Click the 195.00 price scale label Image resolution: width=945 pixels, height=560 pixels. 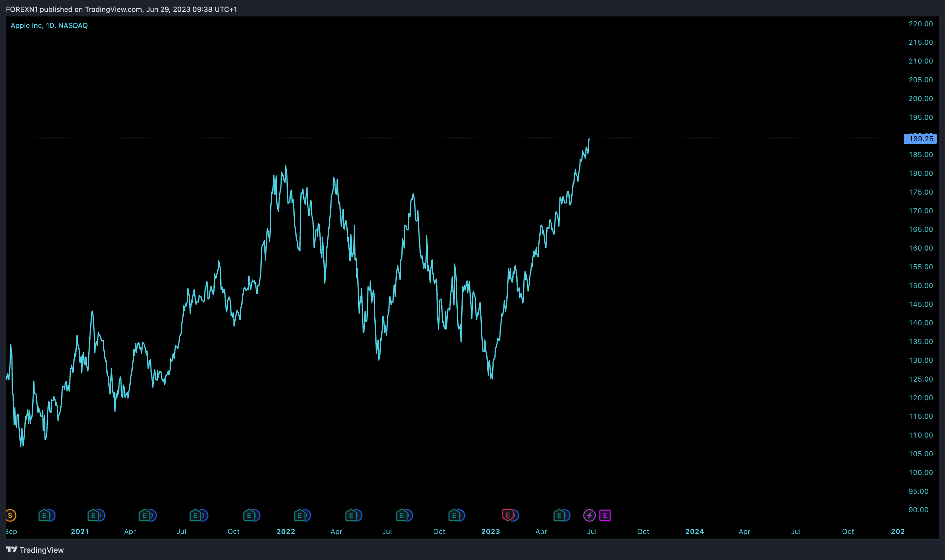921,117
